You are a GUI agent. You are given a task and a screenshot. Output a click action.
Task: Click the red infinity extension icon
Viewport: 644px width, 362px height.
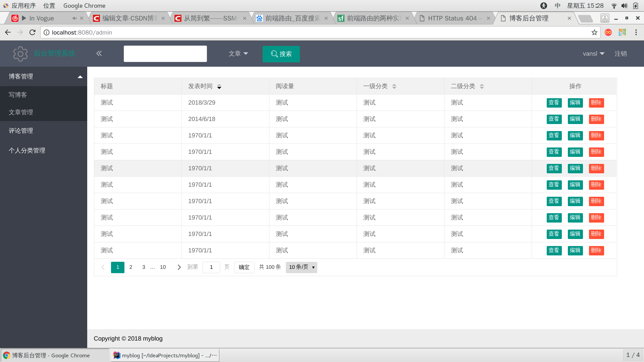[608, 32]
